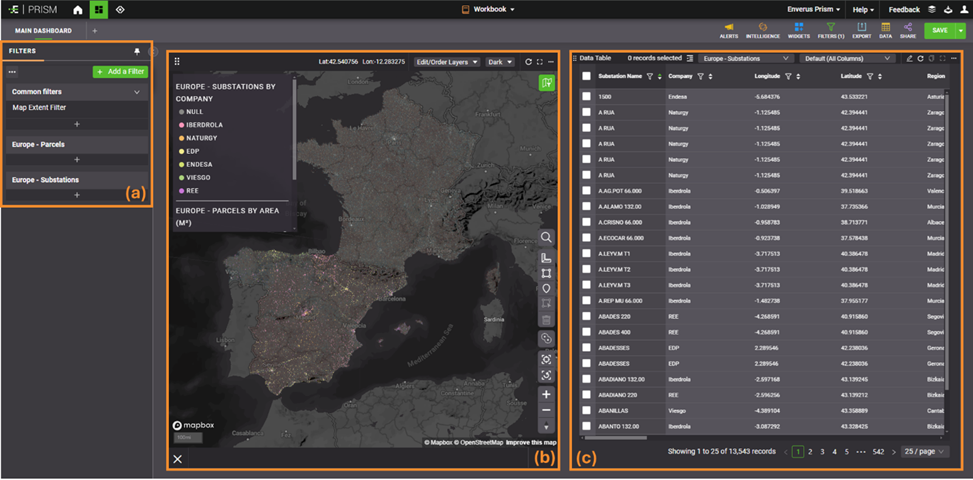Click the Feedback link

click(904, 9)
